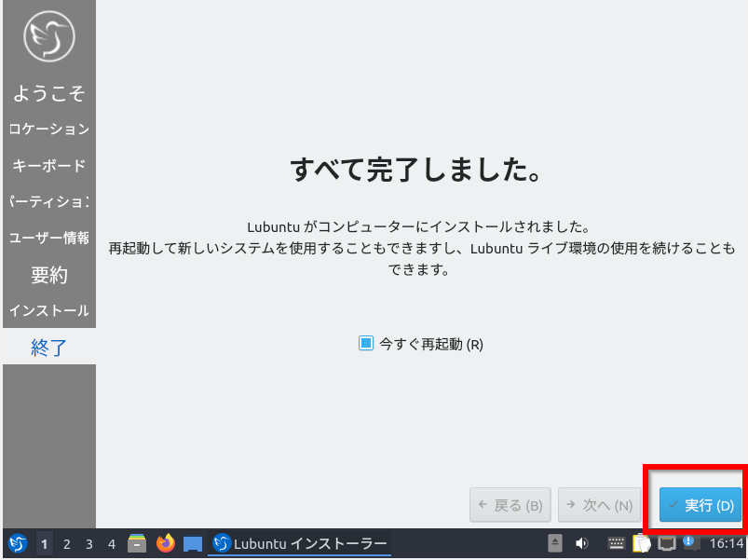Click the 次へ (N) button
Screen dimensions: 748x560
[599, 505]
